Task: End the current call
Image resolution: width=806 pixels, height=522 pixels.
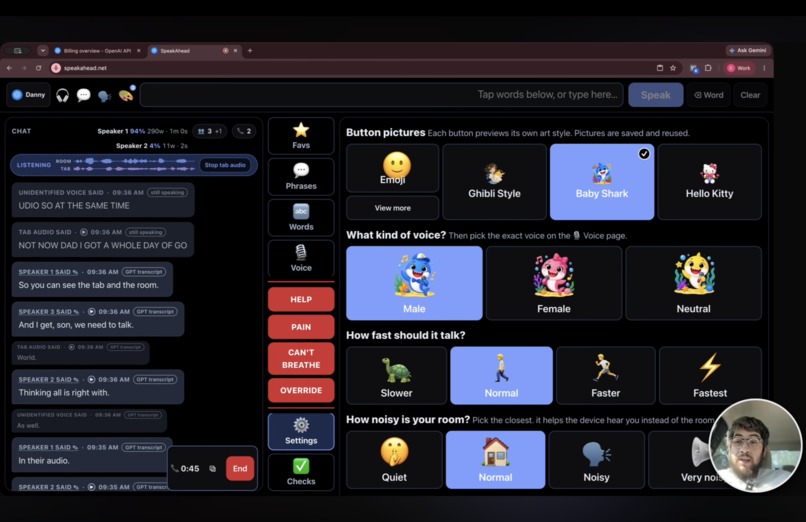Action: pyautogui.click(x=240, y=469)
